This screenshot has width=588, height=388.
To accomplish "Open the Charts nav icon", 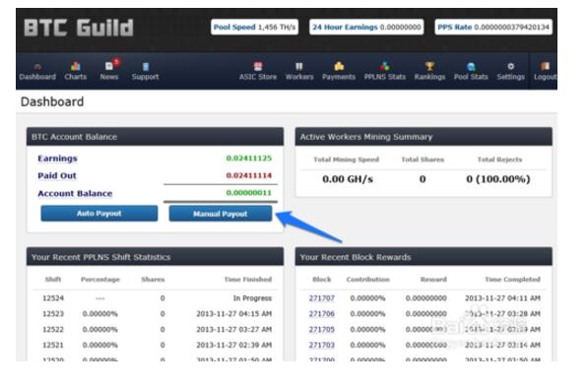I will pos(76,66).
